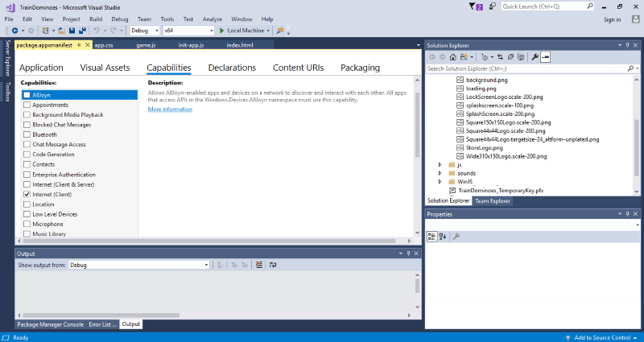
Task: Open Properties wrench in Solution Explorer
Action: coord(535,57)
